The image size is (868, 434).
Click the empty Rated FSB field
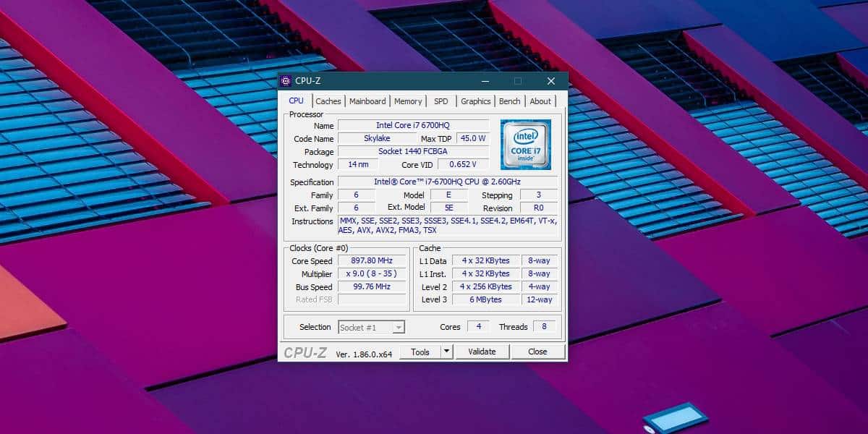tap(372, 299)
